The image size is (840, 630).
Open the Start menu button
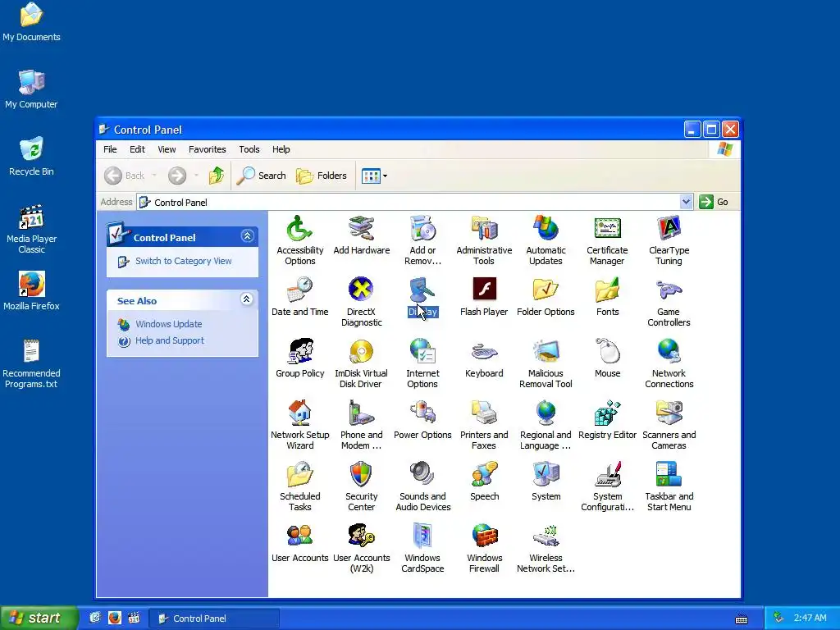(38, 619)
